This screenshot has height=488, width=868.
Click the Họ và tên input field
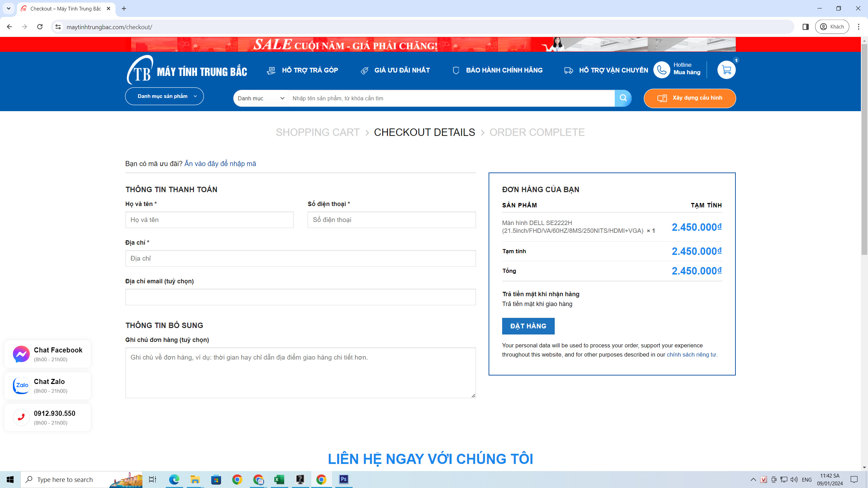(209, 220)
